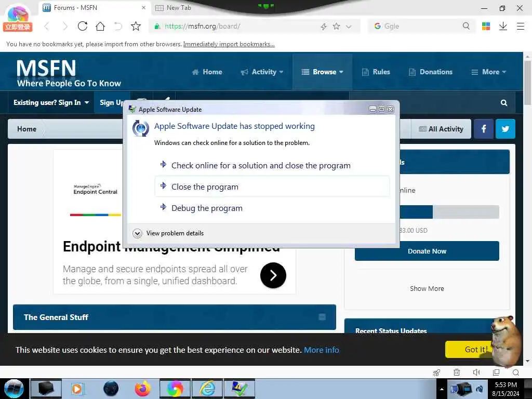532x399 pixels.
Task: Expand Existing user? Sign In dropdown
Action: [x=51, y=102]
